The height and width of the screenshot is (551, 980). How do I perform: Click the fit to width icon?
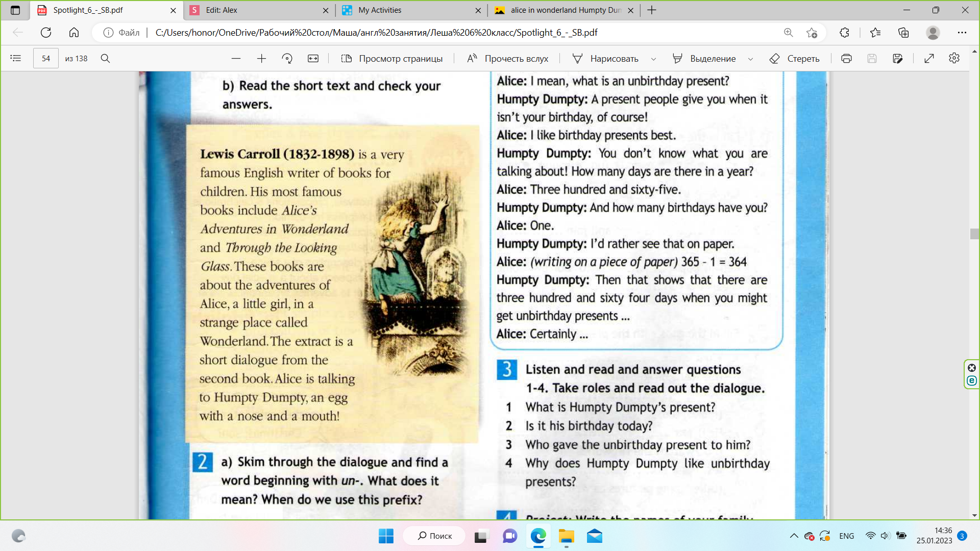coord(313,59)
